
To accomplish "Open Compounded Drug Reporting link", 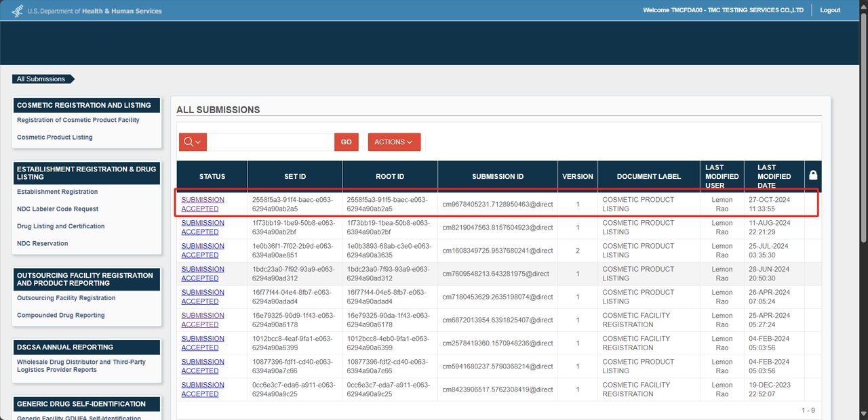I will pyautogui.click(x=61, y=316).
